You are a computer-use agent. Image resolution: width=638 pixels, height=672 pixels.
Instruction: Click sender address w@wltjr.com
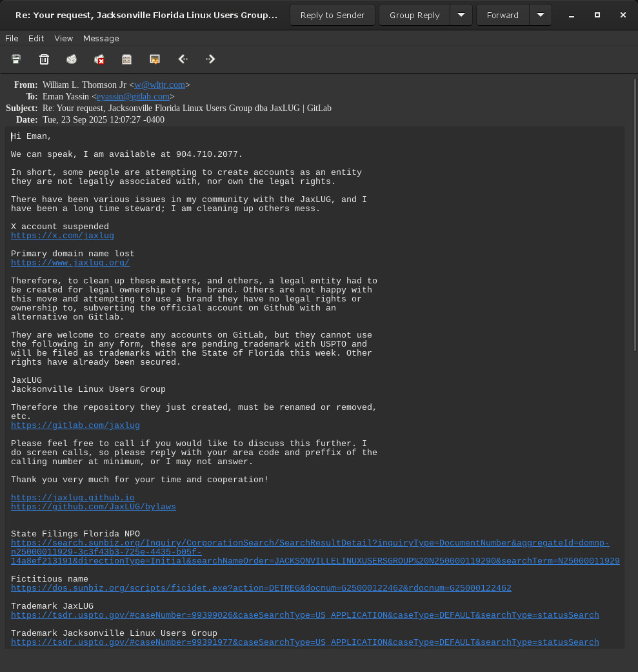160,85
